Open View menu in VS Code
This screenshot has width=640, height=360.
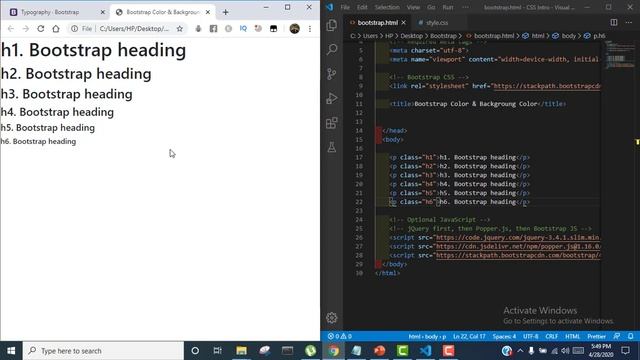(x=413, y=7)
